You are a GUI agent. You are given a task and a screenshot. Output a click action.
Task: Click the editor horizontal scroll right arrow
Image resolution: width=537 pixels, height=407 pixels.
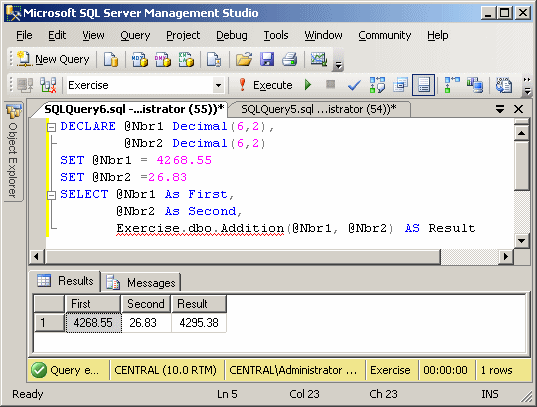pyautogui.click(x=505, y=256)
